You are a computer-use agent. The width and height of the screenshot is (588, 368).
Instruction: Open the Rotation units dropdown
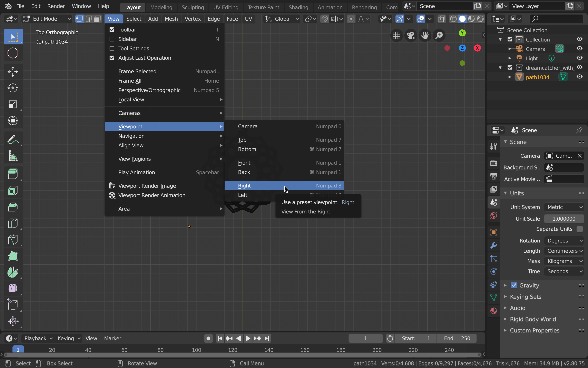pos(564,241)
